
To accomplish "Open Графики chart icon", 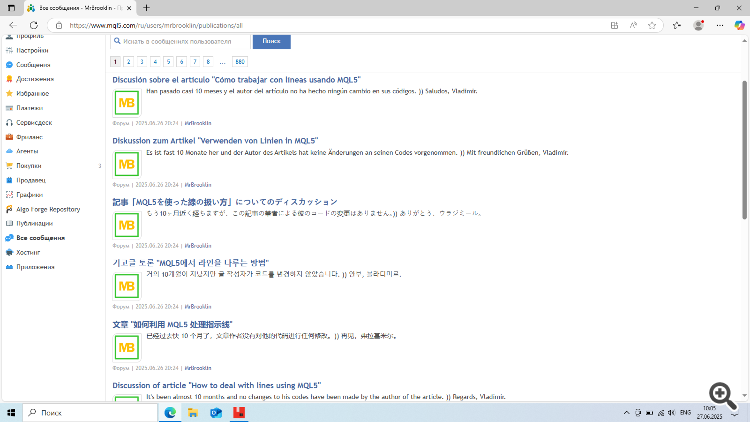I will click(x=9, y=195).
